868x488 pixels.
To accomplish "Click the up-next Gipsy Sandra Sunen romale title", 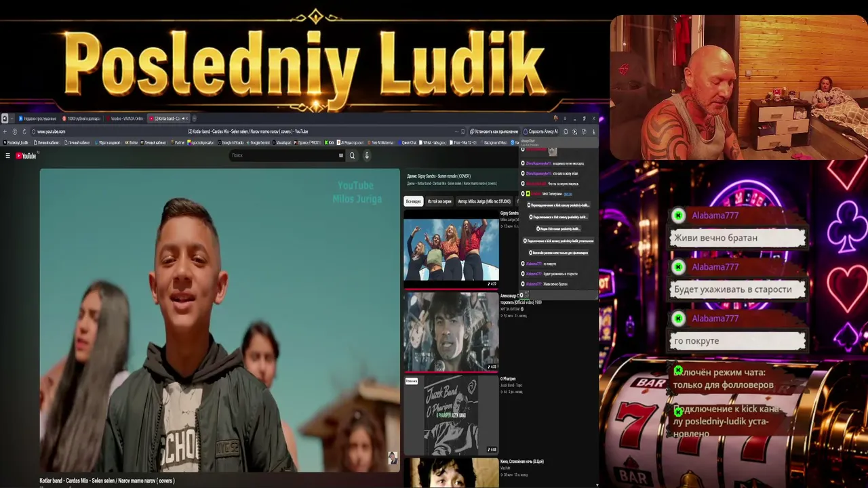I will (x=439, y=176).
